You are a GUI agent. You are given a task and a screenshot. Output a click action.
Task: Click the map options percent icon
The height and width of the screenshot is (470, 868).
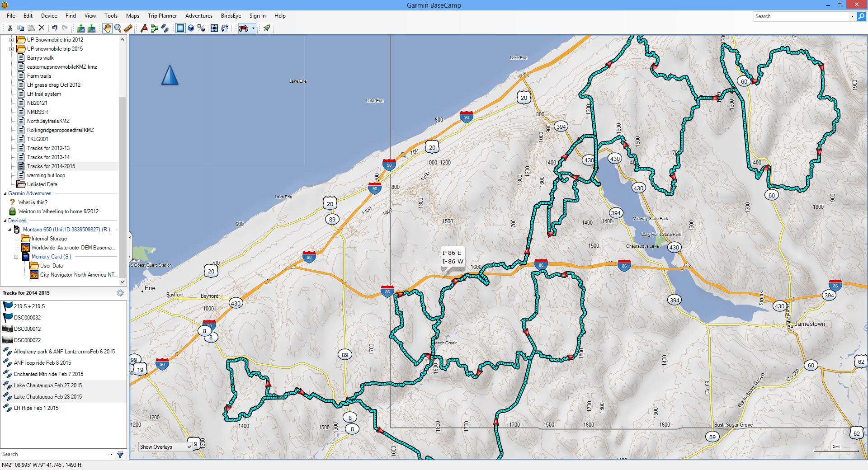(201, 28)
